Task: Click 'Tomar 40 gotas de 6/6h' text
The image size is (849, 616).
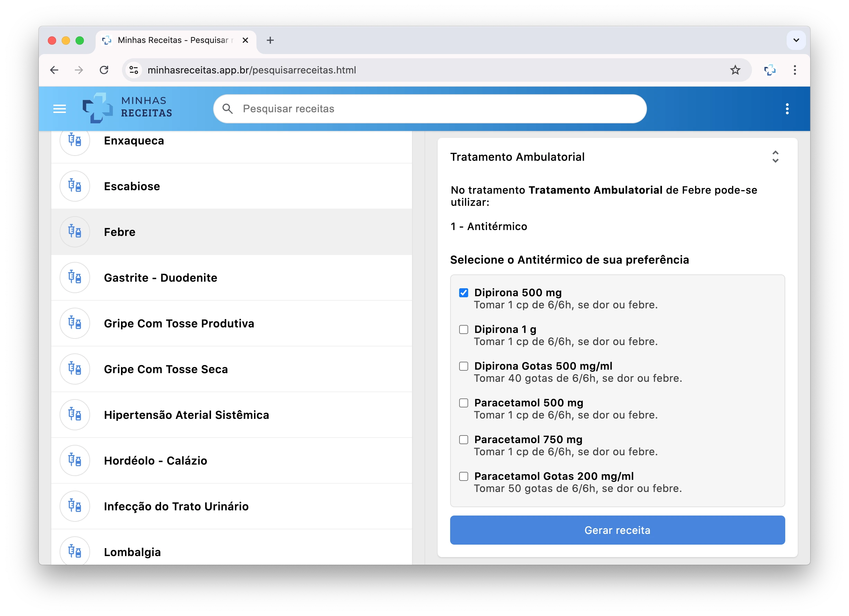Action: 578,378
